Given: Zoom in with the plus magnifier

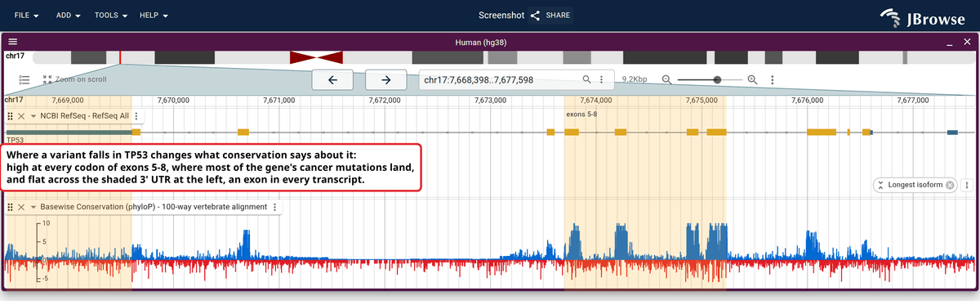Looking at the screenshot, I should tap(753, 79).
